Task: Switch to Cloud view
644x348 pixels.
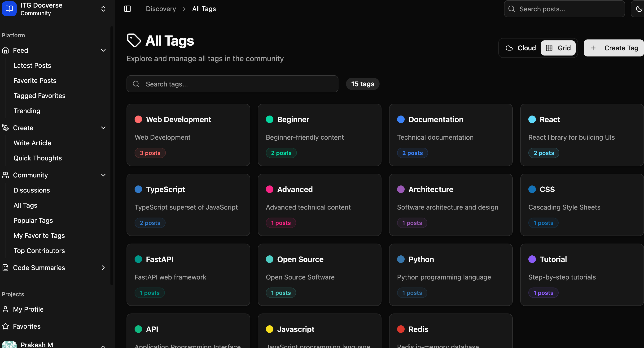Action: click(521, 48)
